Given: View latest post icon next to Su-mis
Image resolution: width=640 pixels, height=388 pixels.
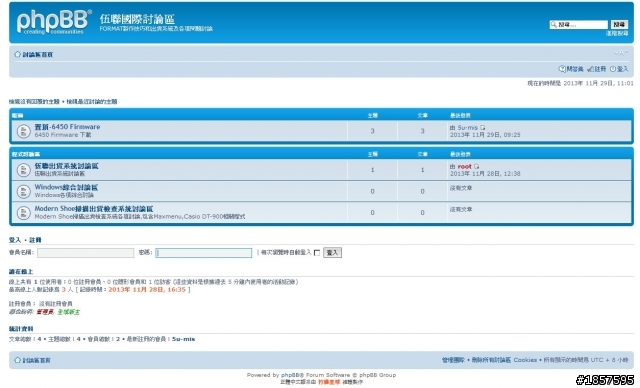Looking at the screenshot, I should (x=483, y=128).
